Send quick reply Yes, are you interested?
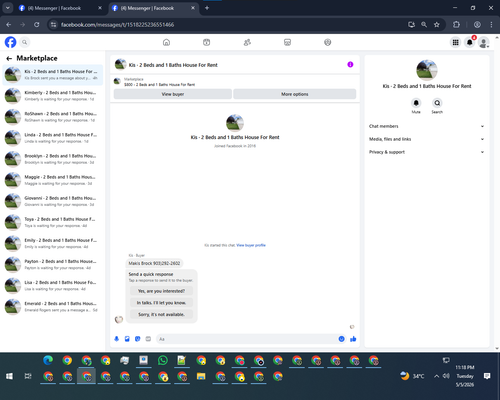500x400 pixels. (x=161, y=291)
